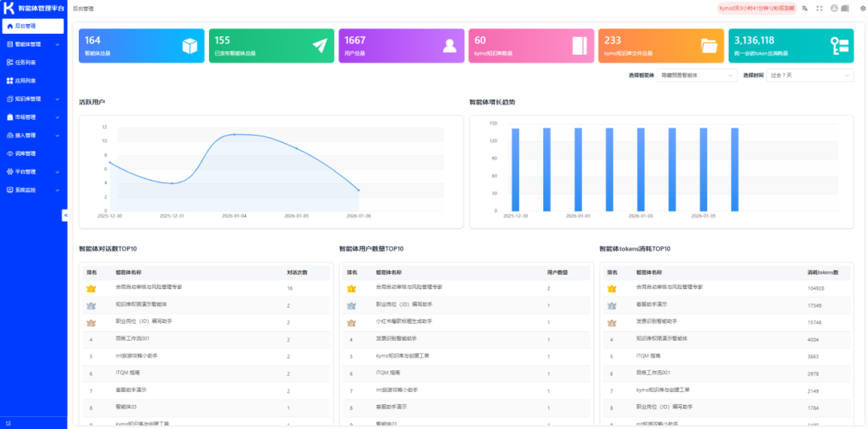Go to 应用列表 in the sidebar

(26, 80)
